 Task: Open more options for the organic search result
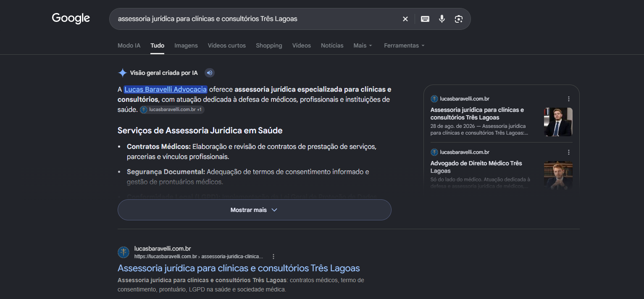(273, 257)
